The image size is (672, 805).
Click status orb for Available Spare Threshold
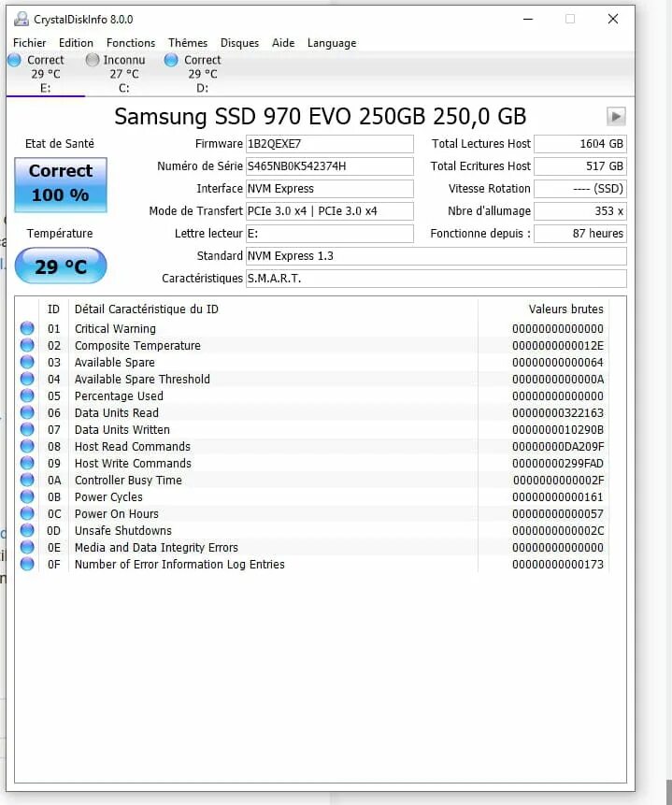pos(27,379)
